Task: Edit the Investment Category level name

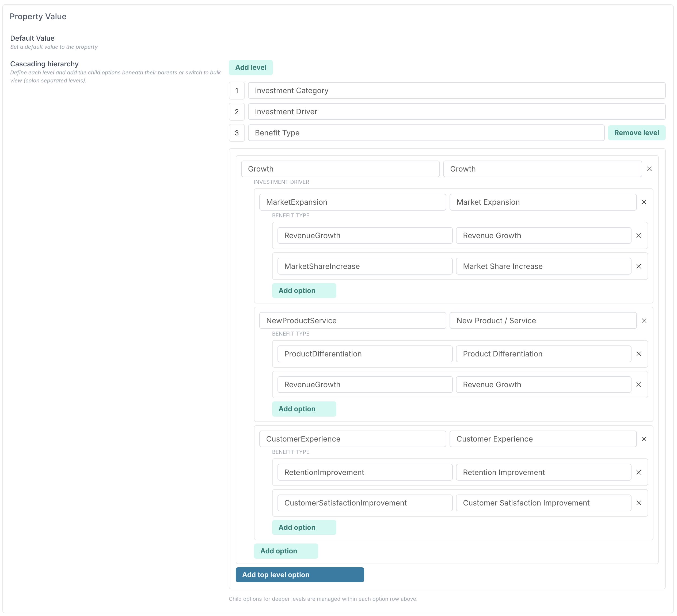Action: click(x=456, y=91)
